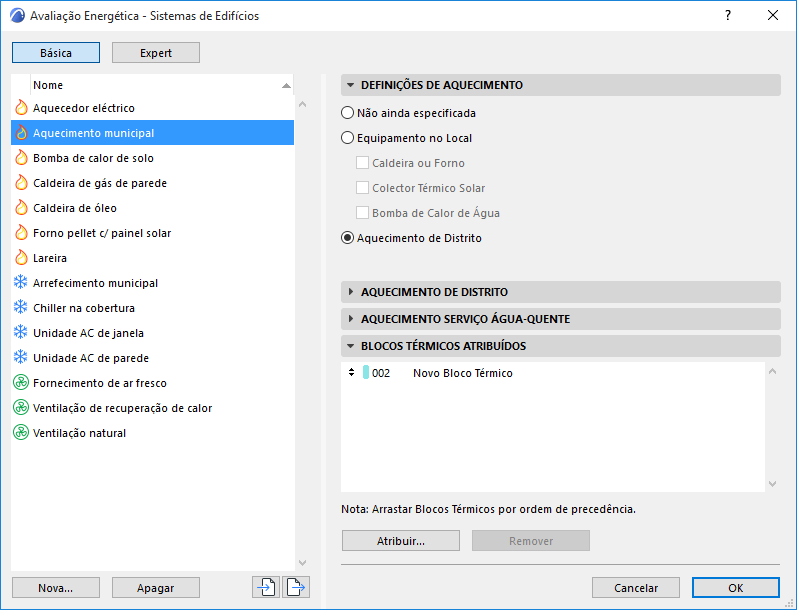The image size is (797, 610).
Task: Click the flame icon beside Aquecedor eléctrico
Action: pyautogui.click(x=21, y=107)
